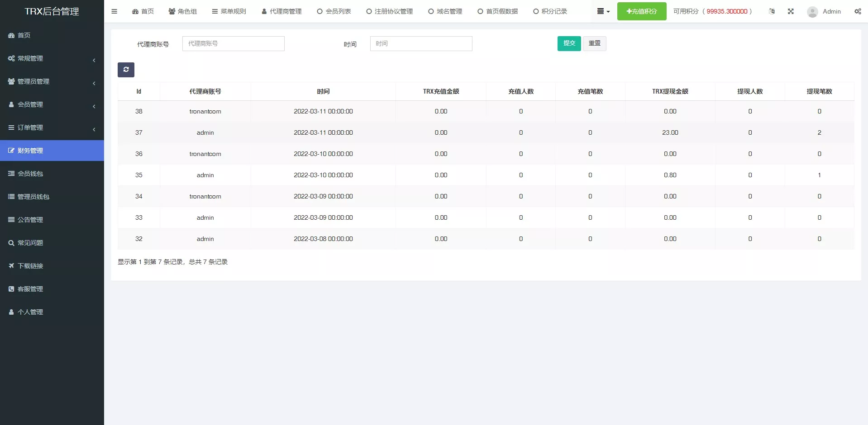
Task: Click withdrawal amount 0.80 in row 35
Action: [x=670, y=175]
